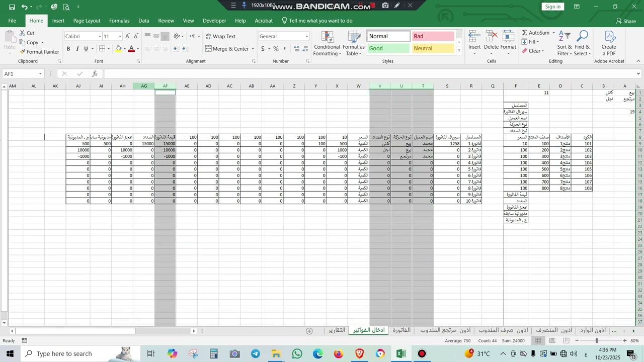Click the Share button
Screen dimensions: 644x362
tap(626, 21)
